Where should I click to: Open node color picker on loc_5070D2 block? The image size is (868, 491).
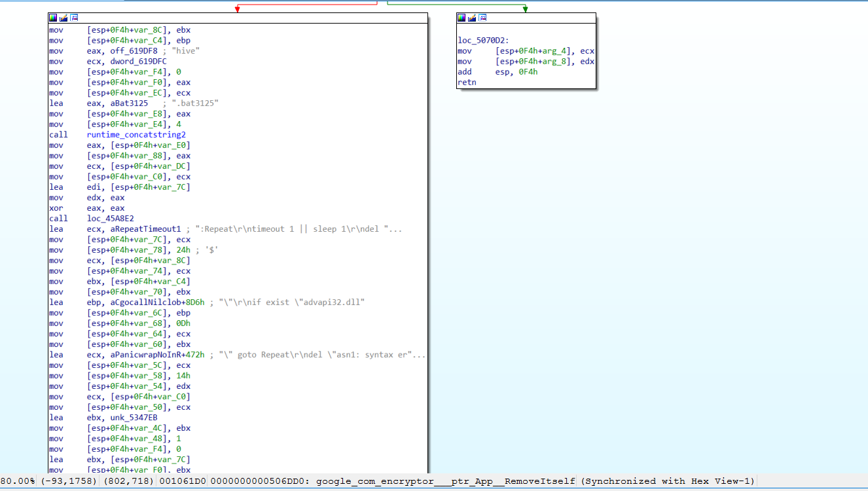tap(461, 18)
